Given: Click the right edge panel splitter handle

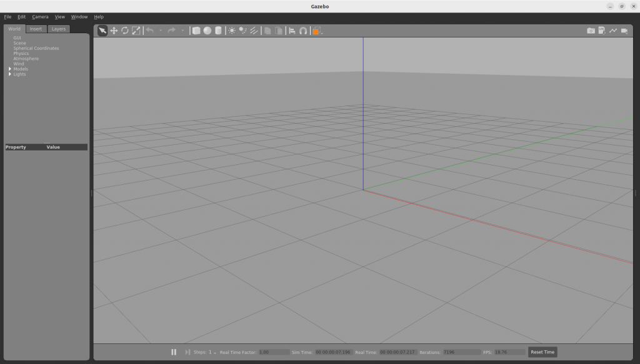Looking at the screenshot, I should point(635,193).
